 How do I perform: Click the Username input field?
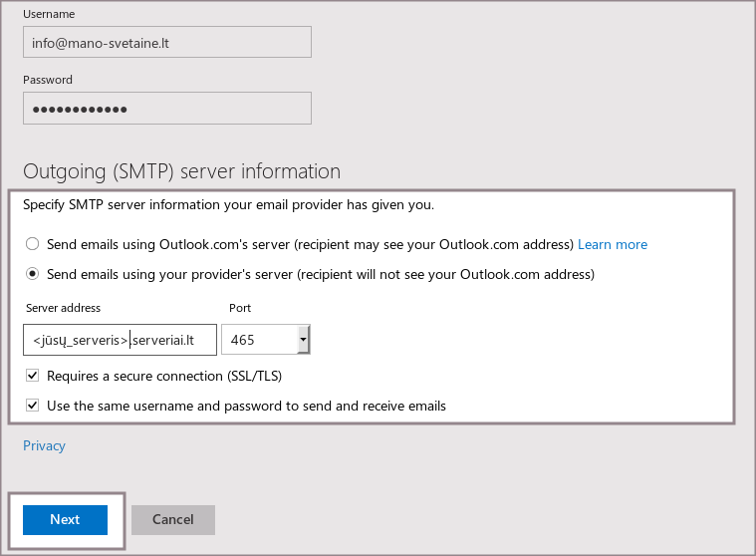click(166, 42)
